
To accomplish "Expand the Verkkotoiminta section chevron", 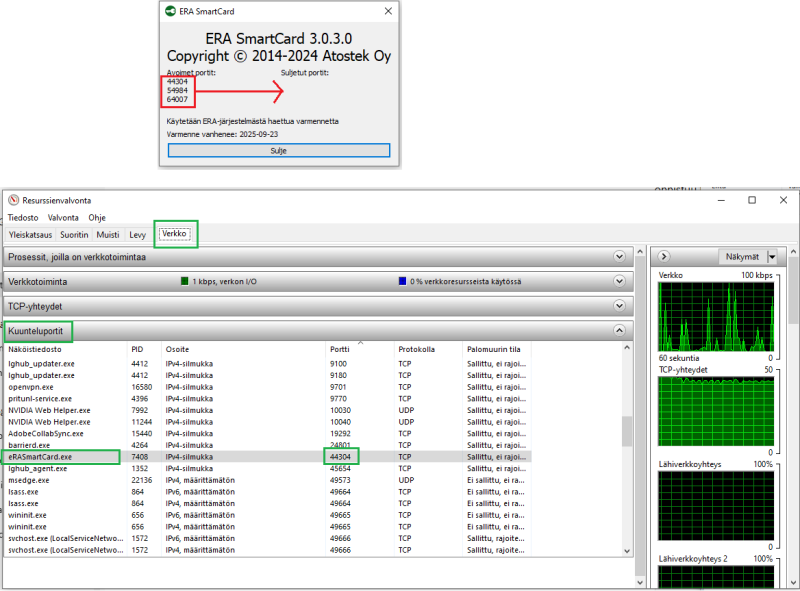I will (x=619, y=282).
